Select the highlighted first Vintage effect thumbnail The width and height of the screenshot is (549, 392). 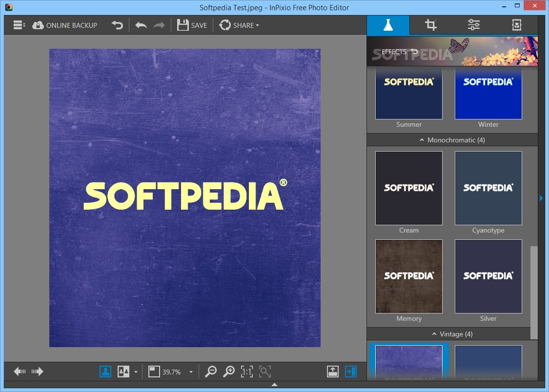click(408, 362)
